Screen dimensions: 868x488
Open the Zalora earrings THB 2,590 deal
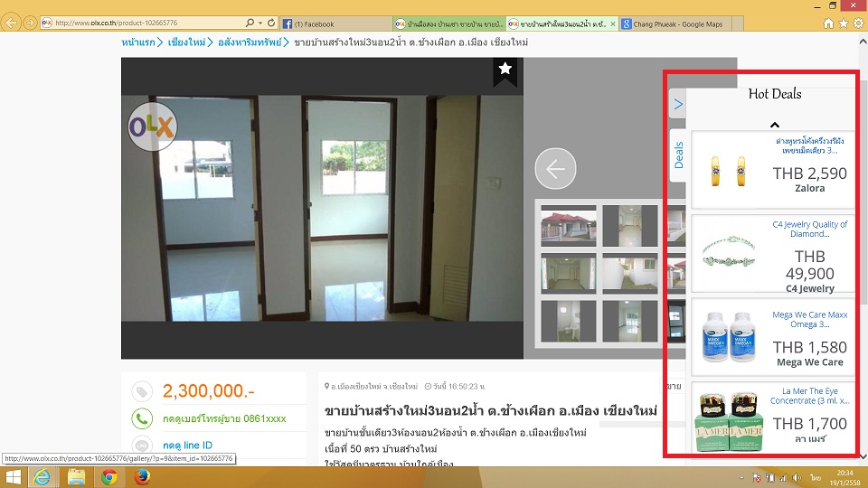pyautogui.click(x=773, y=170)
